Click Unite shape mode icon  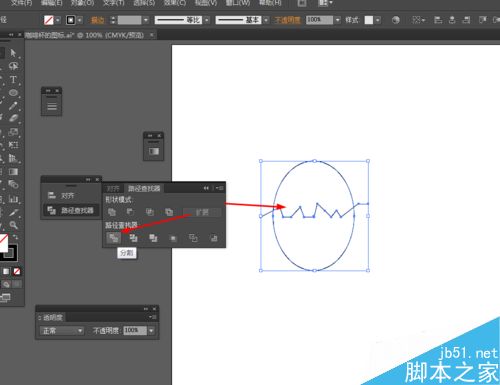[x=112, y=212]
